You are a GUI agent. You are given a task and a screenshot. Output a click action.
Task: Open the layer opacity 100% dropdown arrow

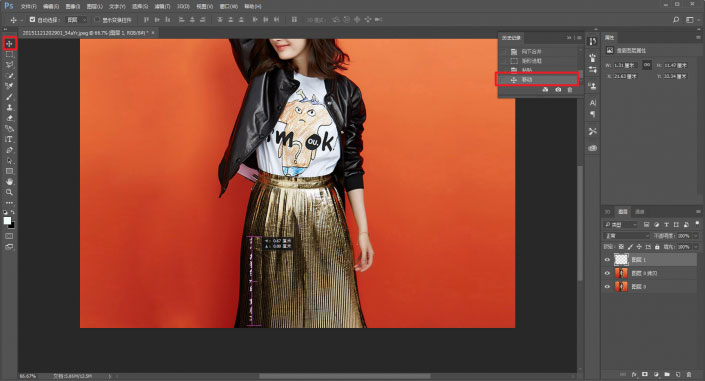pos(696,236)
